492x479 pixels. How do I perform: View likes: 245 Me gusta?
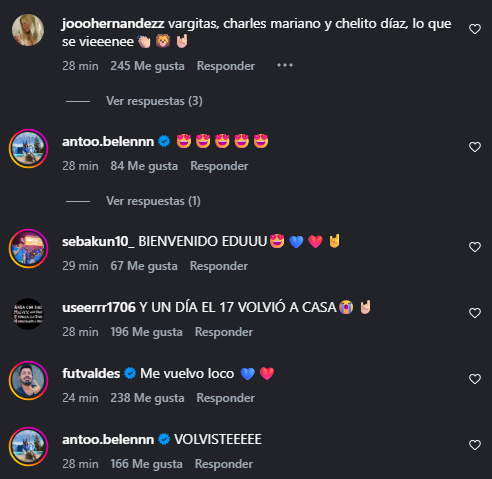(147, 66)
